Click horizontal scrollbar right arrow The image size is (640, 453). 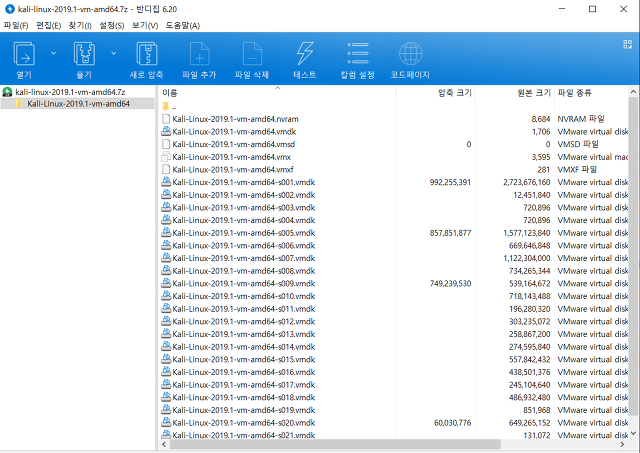[x=622, y=444]
